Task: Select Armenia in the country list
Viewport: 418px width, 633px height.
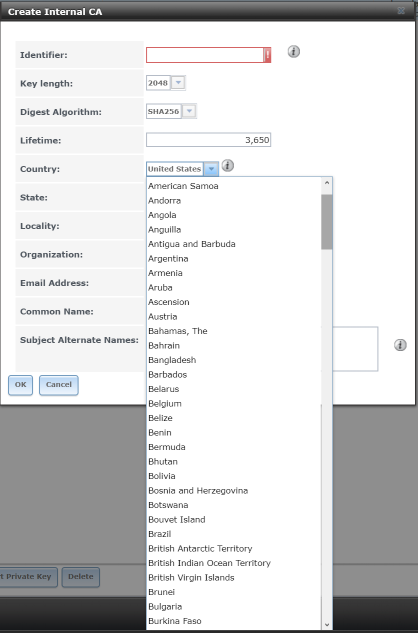Action: (x=234, y=273)
